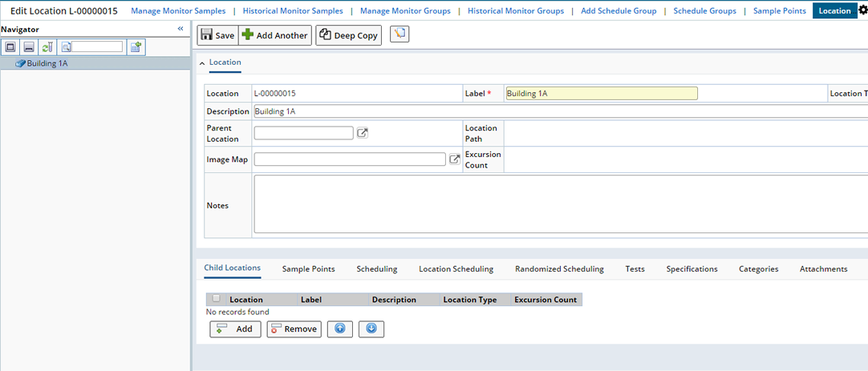Click the expand all icon in Navigator toolbar
The height and width of the screenshot is (371, 868).
click(x=10, y=47)
